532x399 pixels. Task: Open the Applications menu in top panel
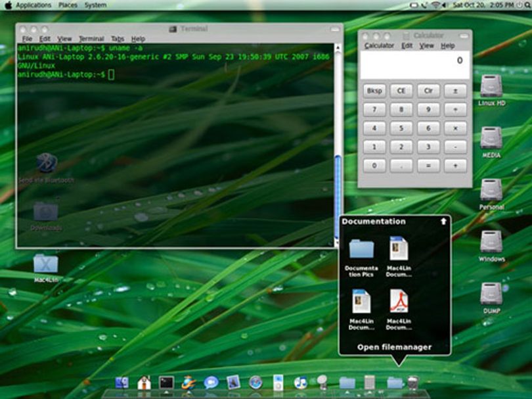[x=33, y=5]
